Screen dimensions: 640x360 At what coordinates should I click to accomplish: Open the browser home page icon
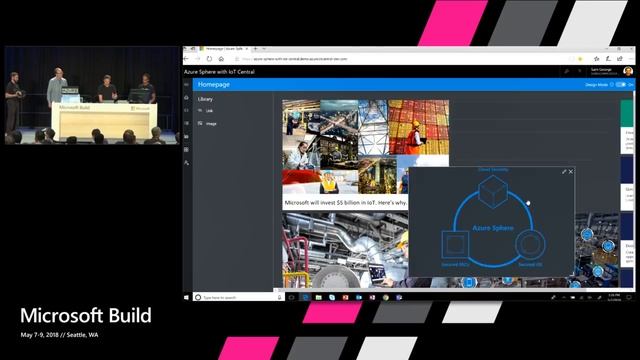(221, 59)
